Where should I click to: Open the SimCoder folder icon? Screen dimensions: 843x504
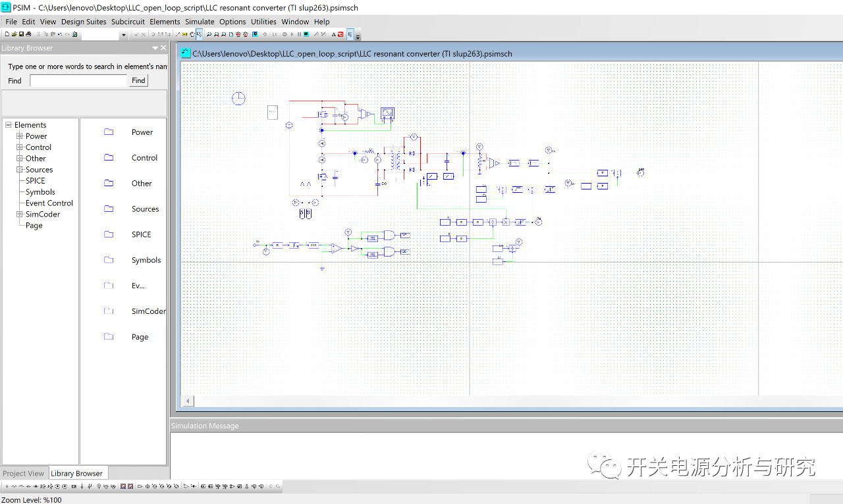(x=109, y=311)
